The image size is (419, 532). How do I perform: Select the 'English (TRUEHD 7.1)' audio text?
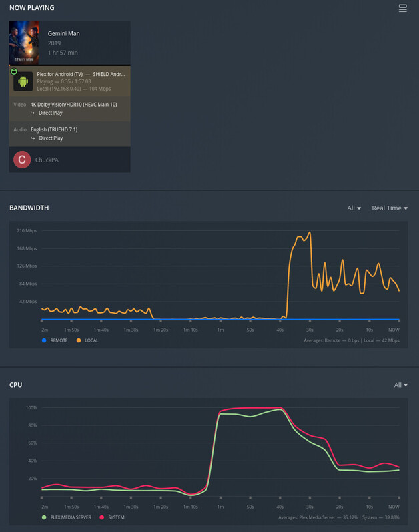tap(54, 129)
